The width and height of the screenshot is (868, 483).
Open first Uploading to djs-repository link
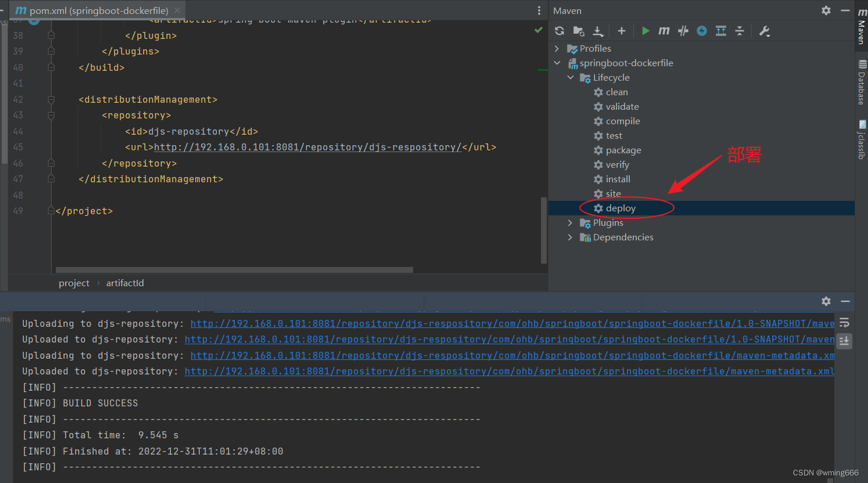pyautogui.click(x=512, y=323)
